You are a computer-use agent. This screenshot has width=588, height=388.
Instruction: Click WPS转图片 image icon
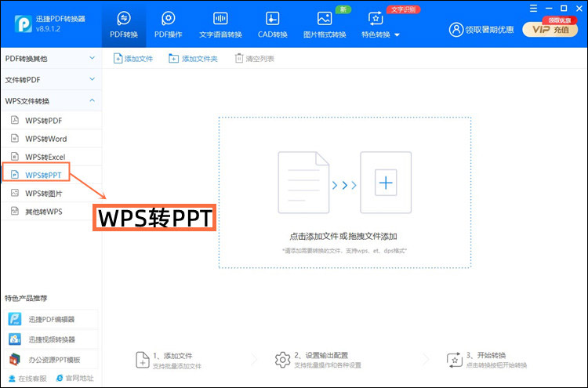(15, 193)
